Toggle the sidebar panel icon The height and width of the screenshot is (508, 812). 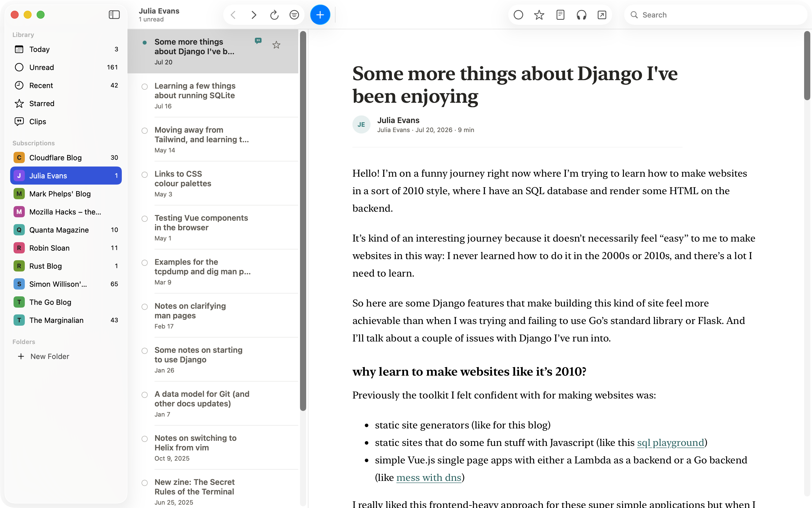[114, 15]
